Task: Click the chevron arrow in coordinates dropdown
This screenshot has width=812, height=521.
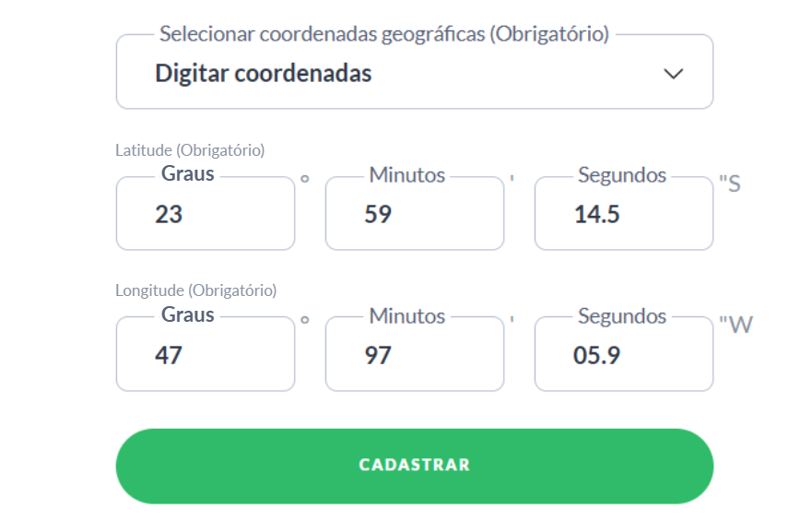Action: [x=674, y=74]
